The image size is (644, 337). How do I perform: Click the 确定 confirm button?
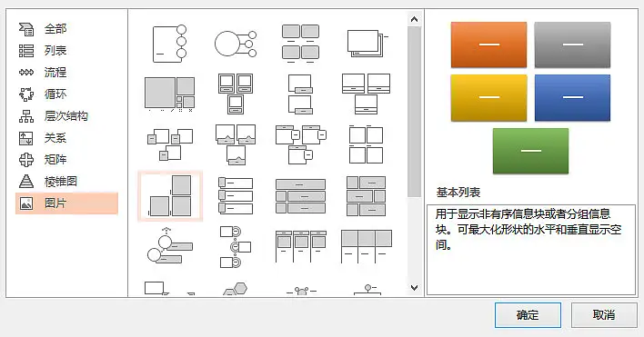click(x=528, y=315)
